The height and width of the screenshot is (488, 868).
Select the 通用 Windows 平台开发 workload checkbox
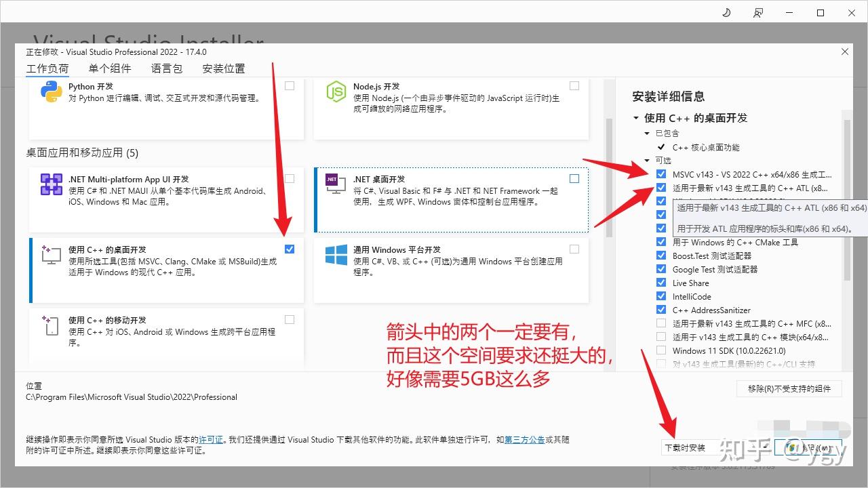[x=574, y=249]
